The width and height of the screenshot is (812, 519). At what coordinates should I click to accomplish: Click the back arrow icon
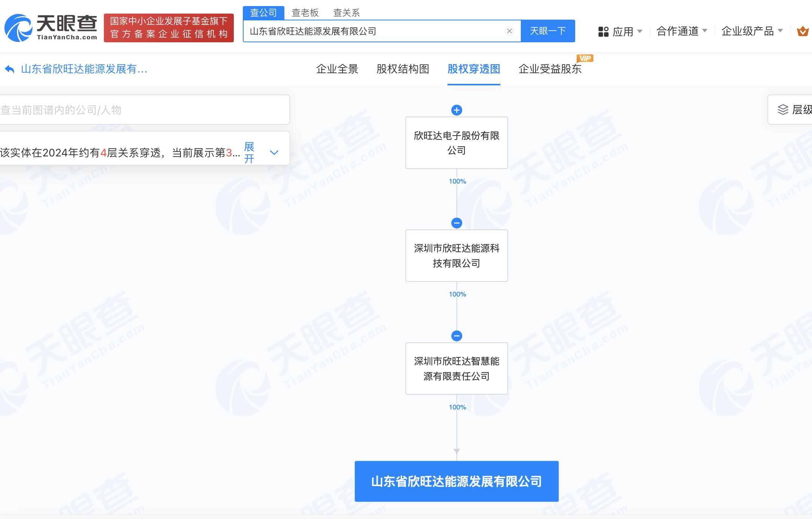point(9,69)
